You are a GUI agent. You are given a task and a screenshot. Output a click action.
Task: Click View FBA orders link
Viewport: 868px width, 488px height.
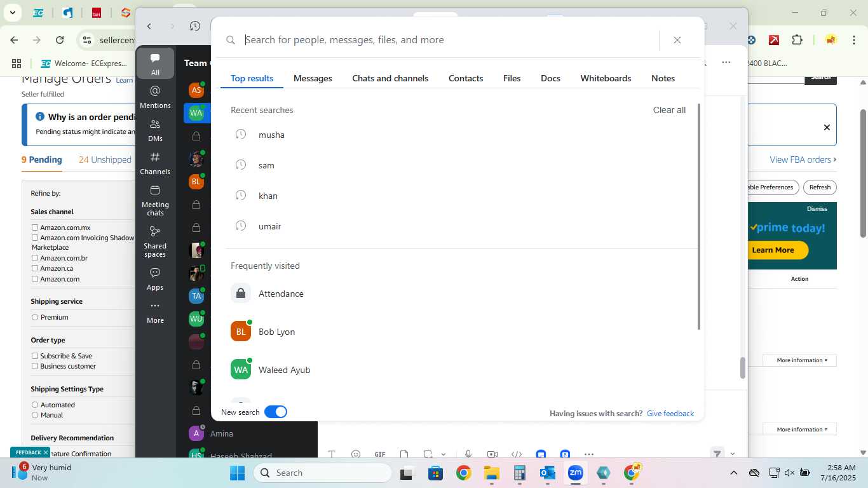click(x=803, y=159)
